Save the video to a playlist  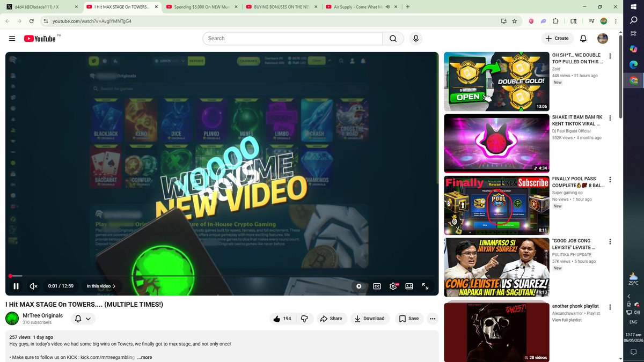pos(409,319)
